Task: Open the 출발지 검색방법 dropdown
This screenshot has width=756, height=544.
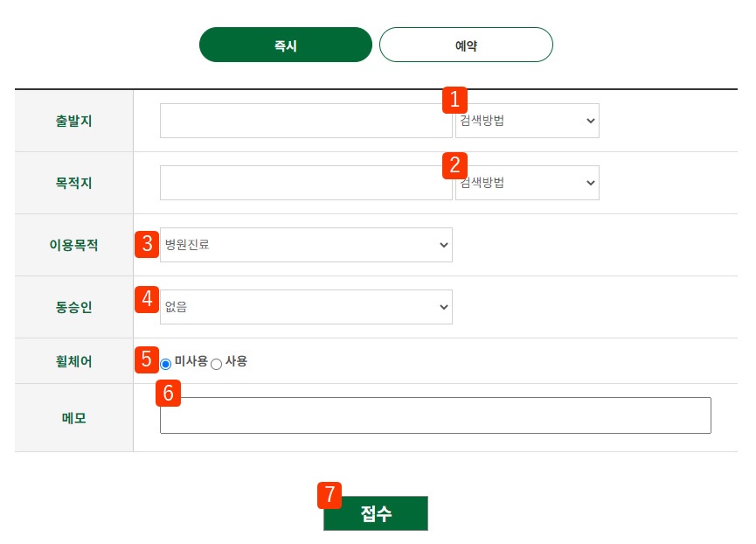Action: tap(527, 121)
